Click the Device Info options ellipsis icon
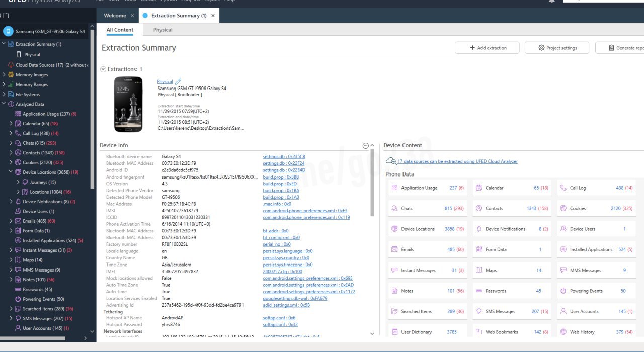The width and height of the screenshot is (644, 352). (x=365, y=145)
